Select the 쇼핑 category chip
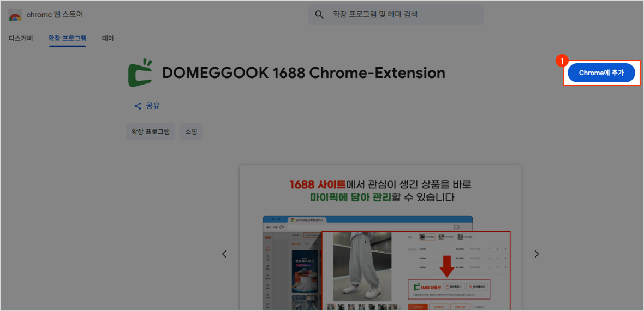 [191, 131]
